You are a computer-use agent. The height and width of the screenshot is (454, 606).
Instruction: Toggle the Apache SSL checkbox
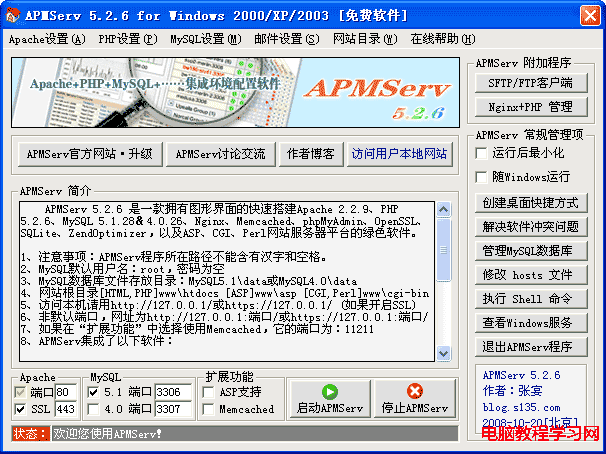point(20,409)
